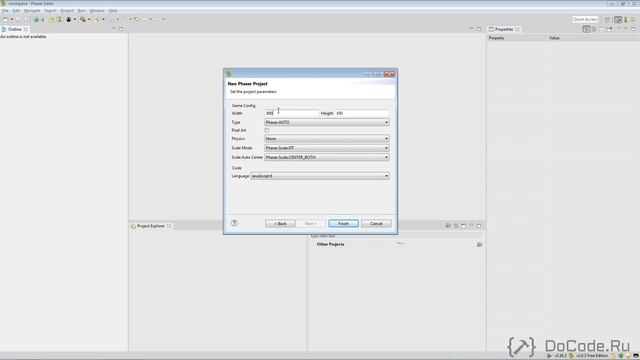Click the folder icon beside Other Projects

[480, 244]
